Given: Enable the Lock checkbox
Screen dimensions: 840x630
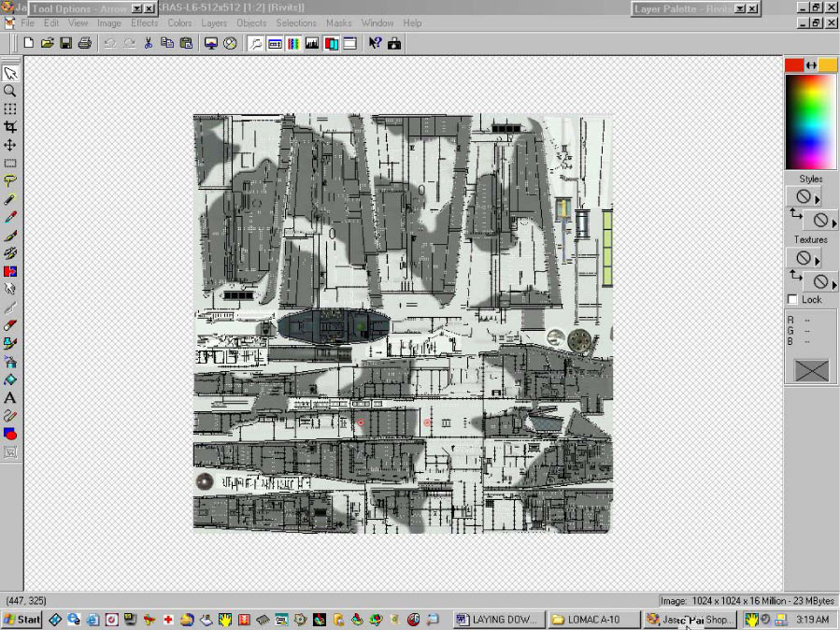Looking at the screenshot, I should 792,299.
